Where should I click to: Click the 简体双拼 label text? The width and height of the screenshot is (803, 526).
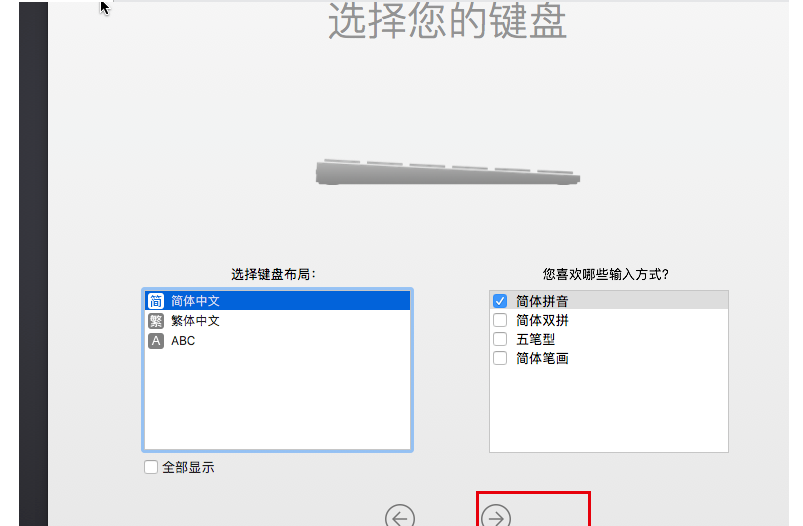pos(542,320)
